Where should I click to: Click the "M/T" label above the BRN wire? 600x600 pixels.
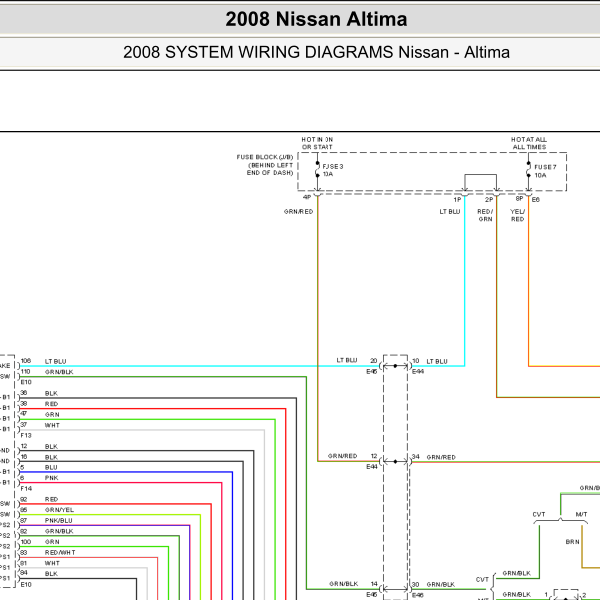581,515
